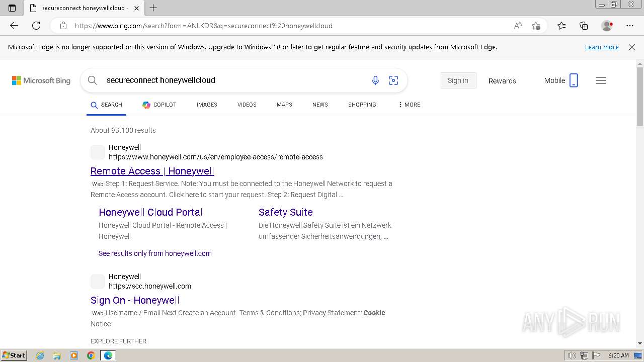Click the honeywell.com remote-access URL text

[216, 157]
